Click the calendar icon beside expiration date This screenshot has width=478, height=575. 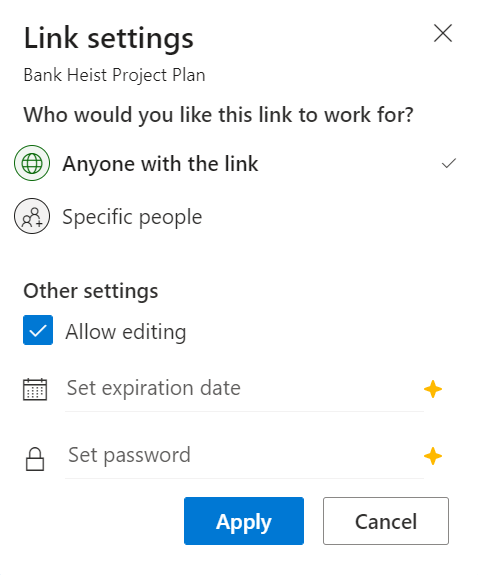[x=35, y=389]
